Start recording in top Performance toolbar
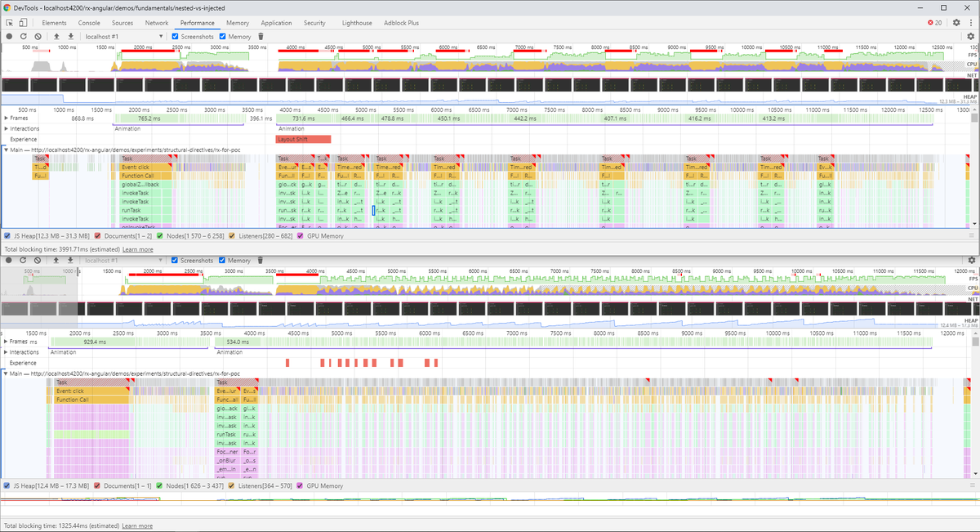980x532 pixels. tap(9, 36)
